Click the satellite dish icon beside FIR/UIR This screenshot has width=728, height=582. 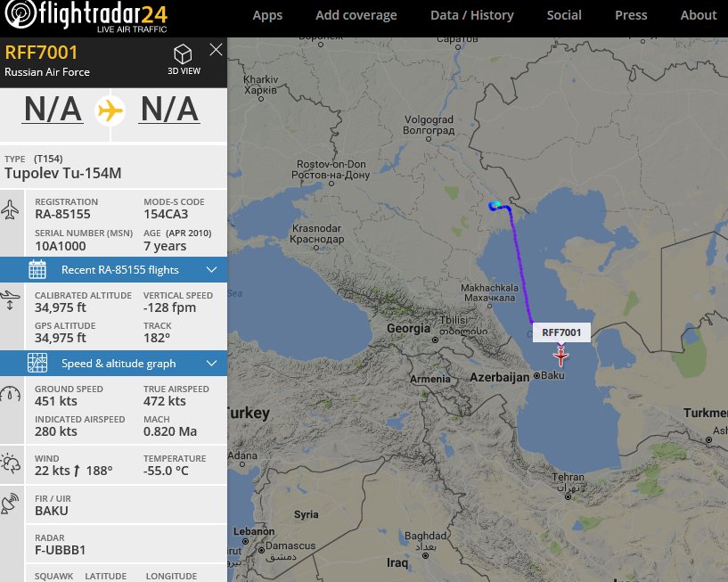(10, 504)
